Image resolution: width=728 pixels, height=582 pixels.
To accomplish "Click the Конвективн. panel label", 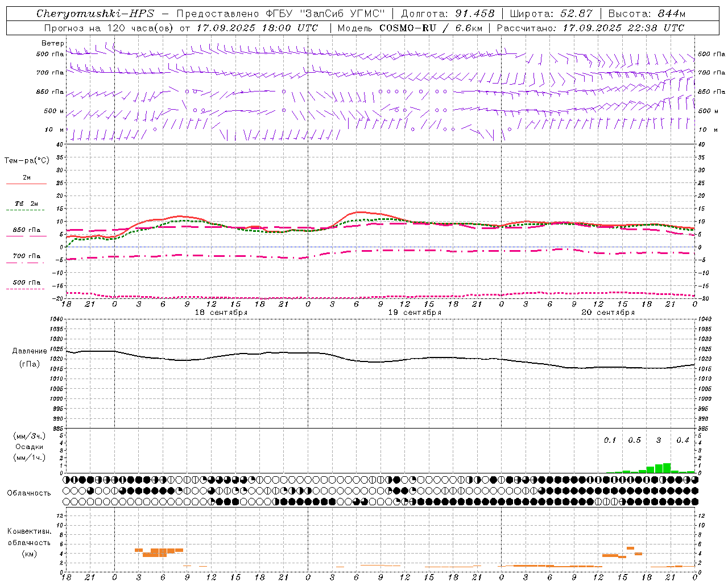I will click(30, 531).
